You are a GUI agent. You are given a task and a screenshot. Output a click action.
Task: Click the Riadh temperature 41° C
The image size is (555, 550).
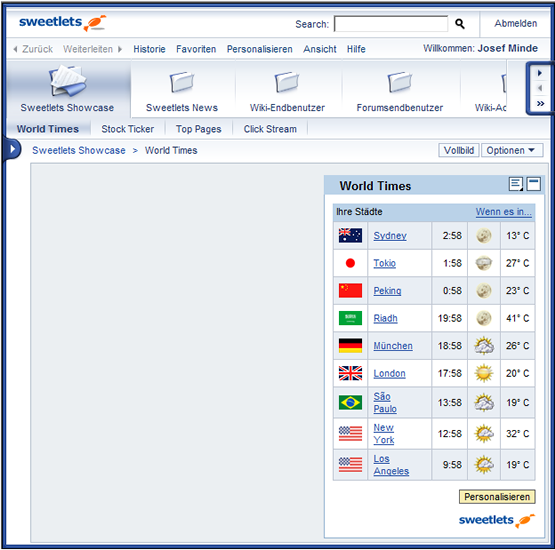[x=517, y=318]
